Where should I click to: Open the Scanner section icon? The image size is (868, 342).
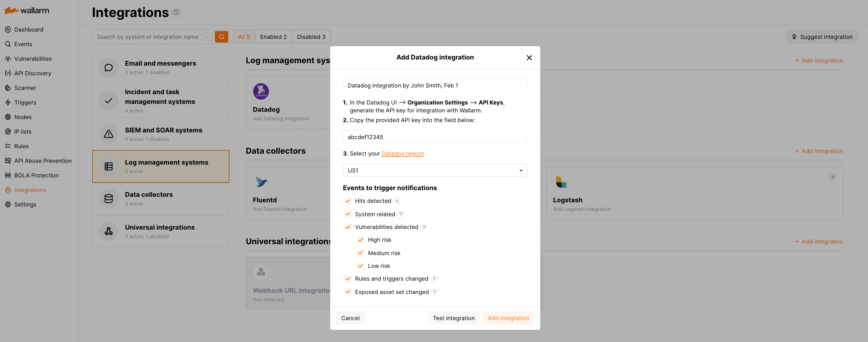pyautogui.click(x=8, y=88)
